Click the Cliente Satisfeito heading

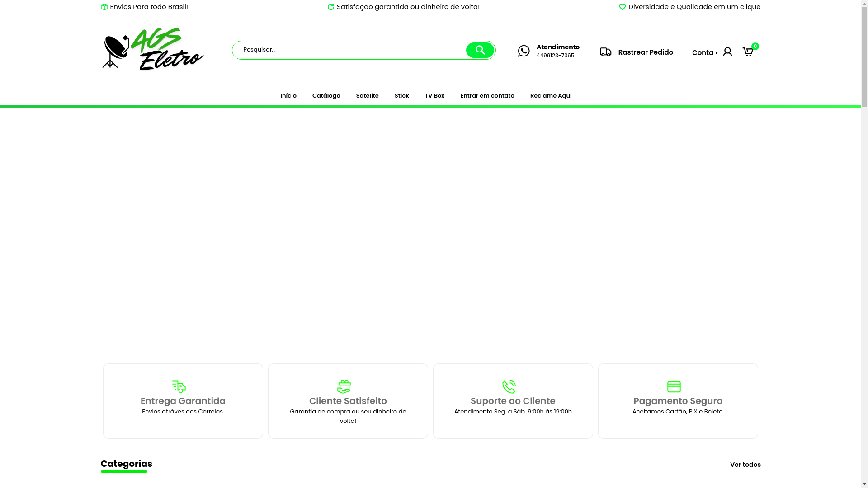point(348,401)
